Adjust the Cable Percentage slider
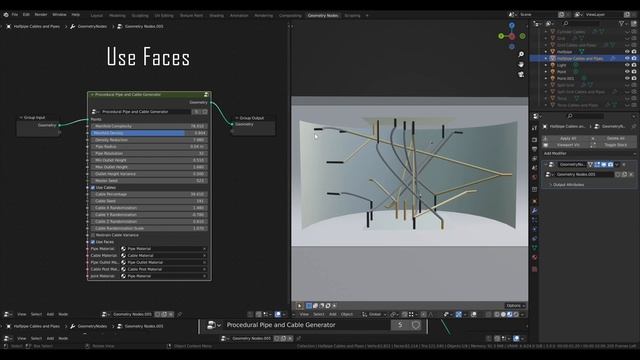640x360 pixels. click(149, 194)
